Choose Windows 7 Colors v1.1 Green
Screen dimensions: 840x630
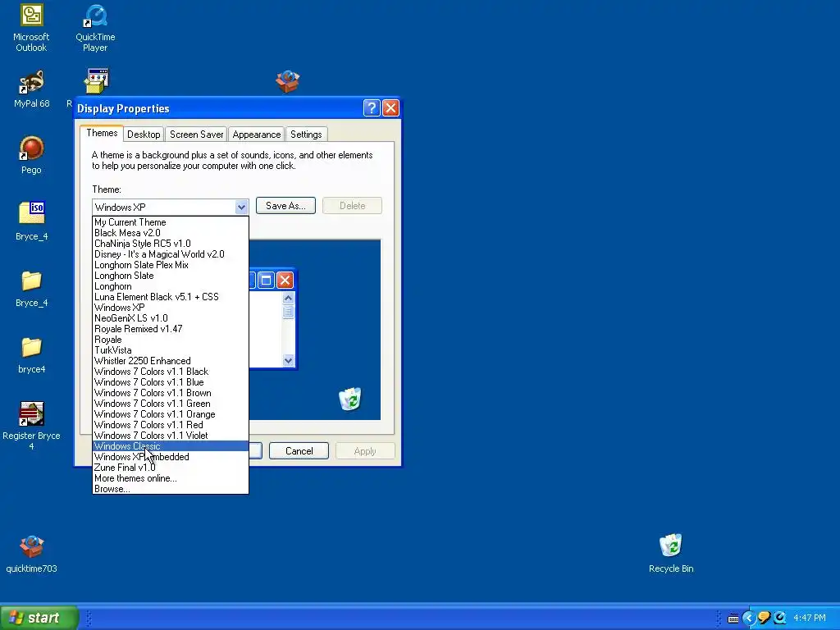[171, 404]
